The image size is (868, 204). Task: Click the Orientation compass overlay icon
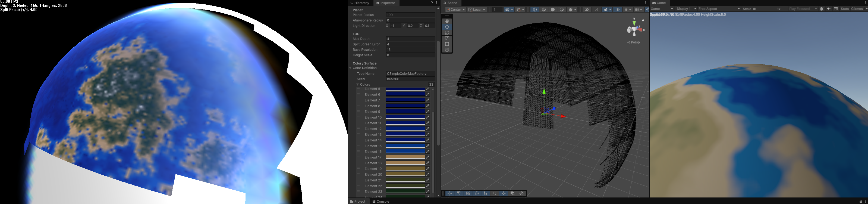522,194
